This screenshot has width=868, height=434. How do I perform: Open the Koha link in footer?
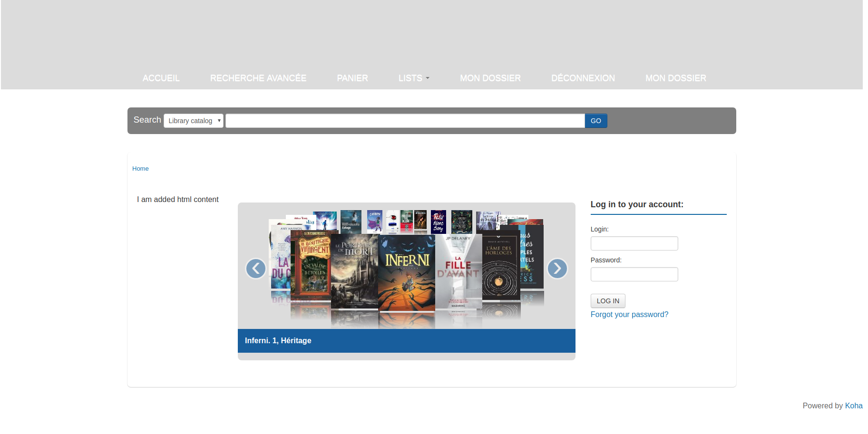click(x=854, y=405)
